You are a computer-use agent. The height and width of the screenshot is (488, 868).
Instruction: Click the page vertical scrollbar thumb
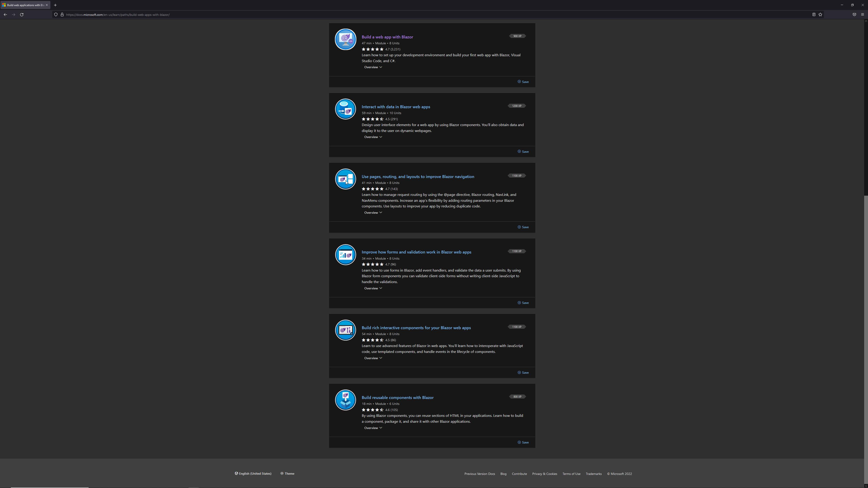click(x=866, y=340)
